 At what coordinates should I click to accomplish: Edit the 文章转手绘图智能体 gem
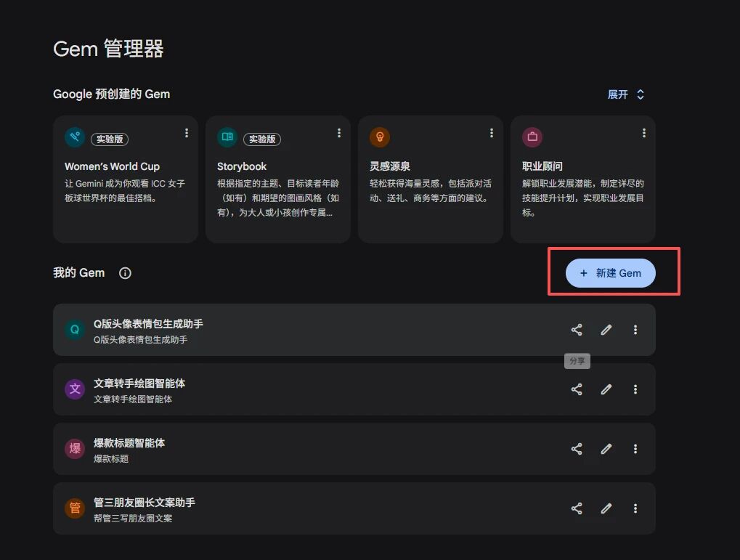click(606, 389)
